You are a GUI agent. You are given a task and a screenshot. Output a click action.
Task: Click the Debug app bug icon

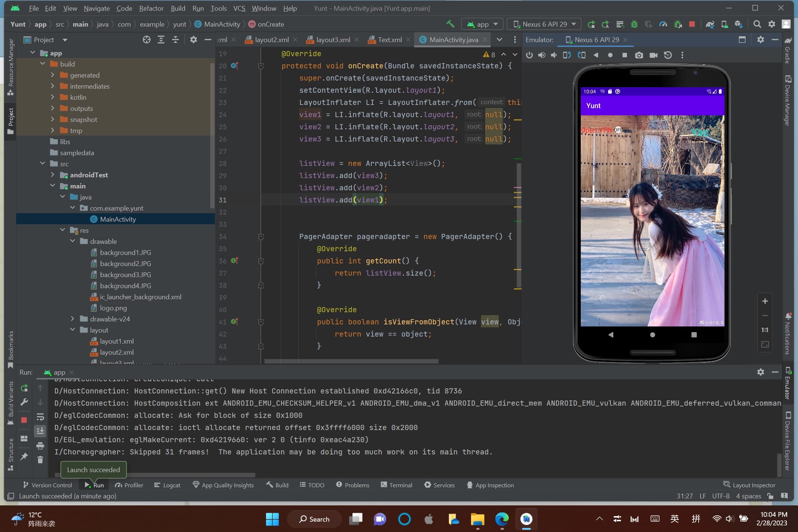coord(634,24)
